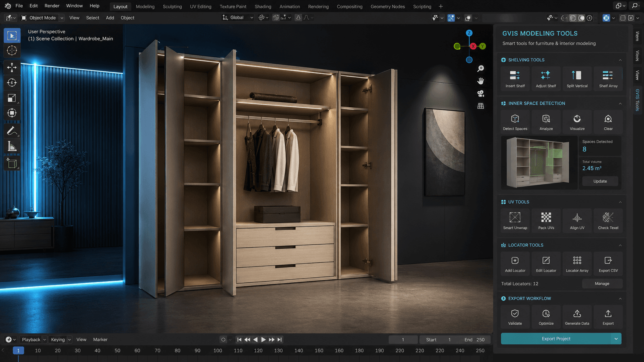Toggle X-ray mode in header
The width and height of the screenshot is (644, 362).
tap(468, 18)
